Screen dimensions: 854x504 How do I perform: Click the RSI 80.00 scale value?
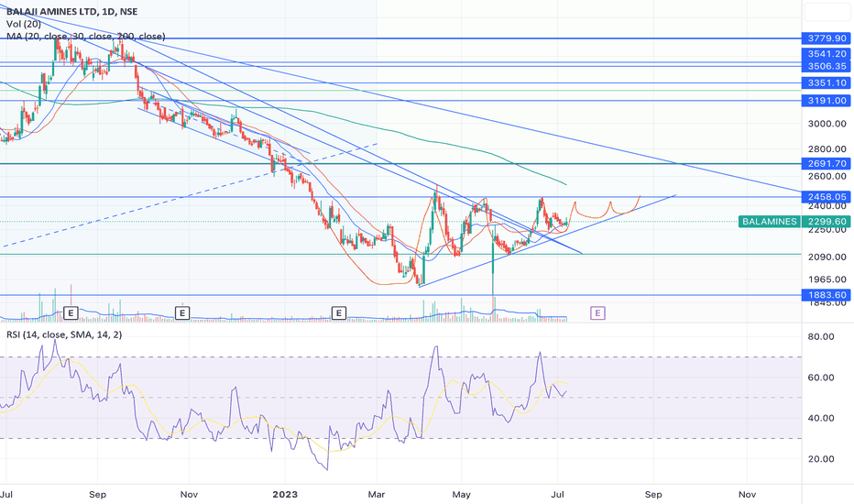pos(821,336)
